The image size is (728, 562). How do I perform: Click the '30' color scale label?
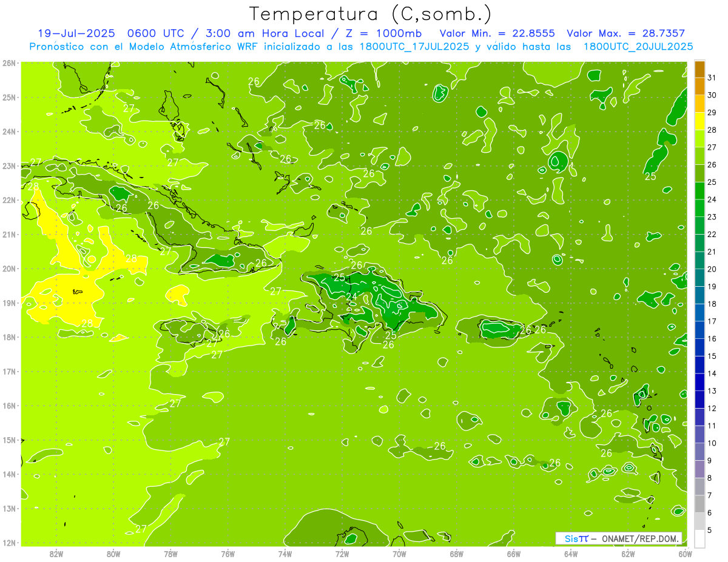point(712,95)
